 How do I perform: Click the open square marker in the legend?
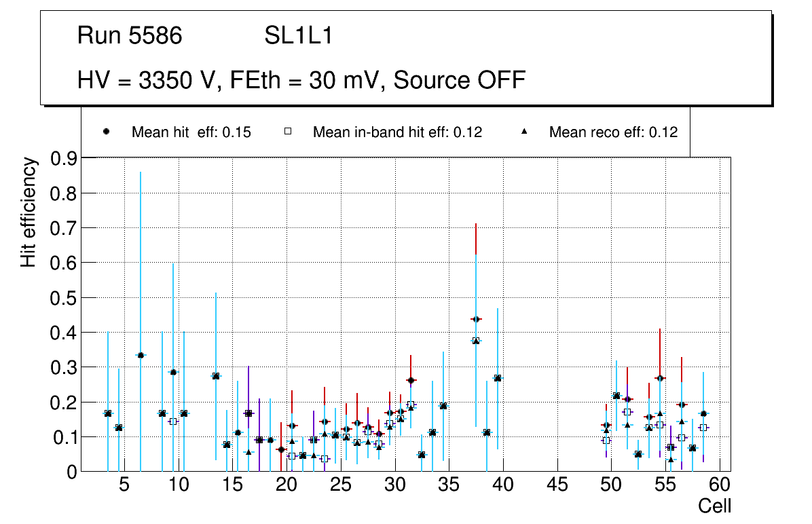pyautogui.click(x=287, y=132)
